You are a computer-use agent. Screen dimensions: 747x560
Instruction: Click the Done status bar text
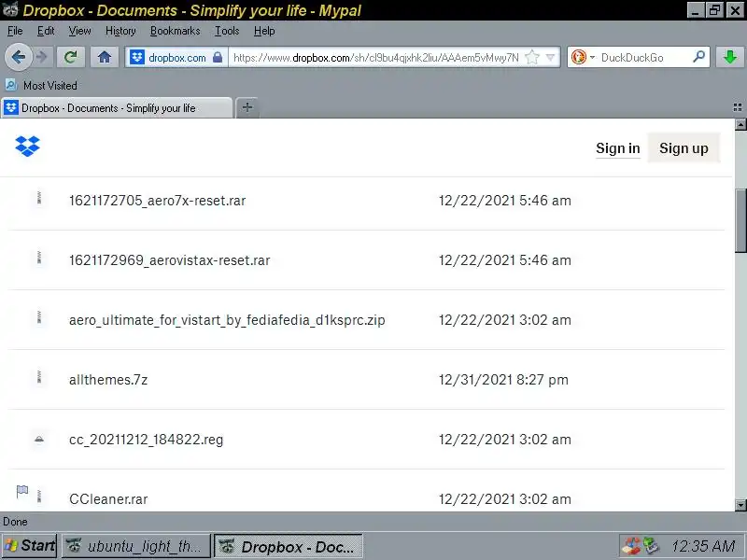[x=15, y=522]
